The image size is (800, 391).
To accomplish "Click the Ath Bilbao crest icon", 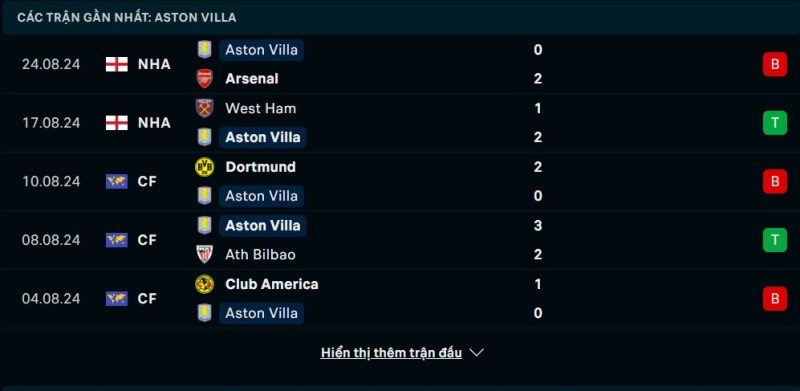I will click(205, 254).
